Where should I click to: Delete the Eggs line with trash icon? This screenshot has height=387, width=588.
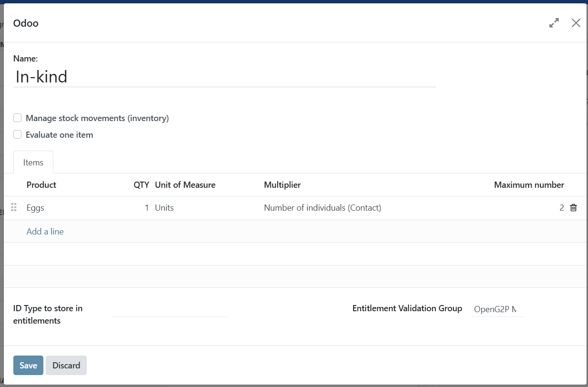[573, 207]
